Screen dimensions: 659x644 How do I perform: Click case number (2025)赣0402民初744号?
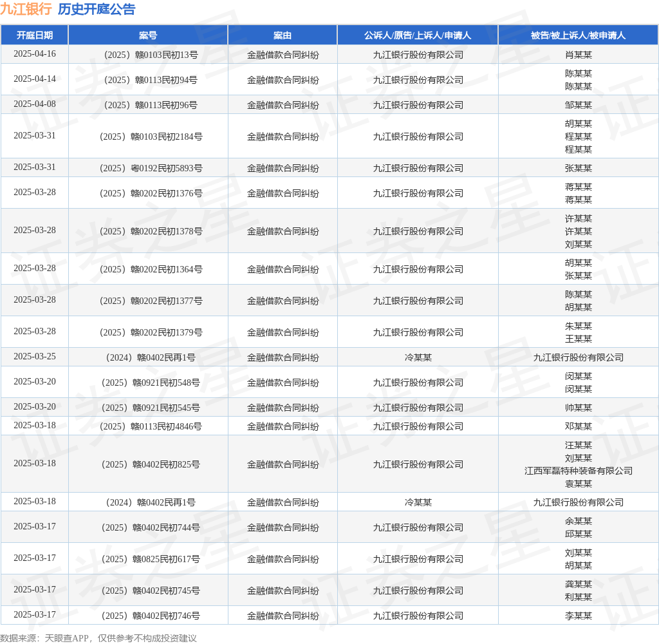point(151,527)
